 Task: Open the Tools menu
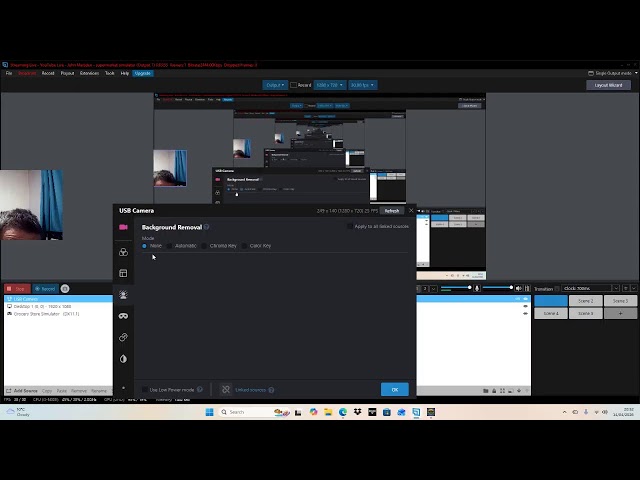[x=110, y=73]
